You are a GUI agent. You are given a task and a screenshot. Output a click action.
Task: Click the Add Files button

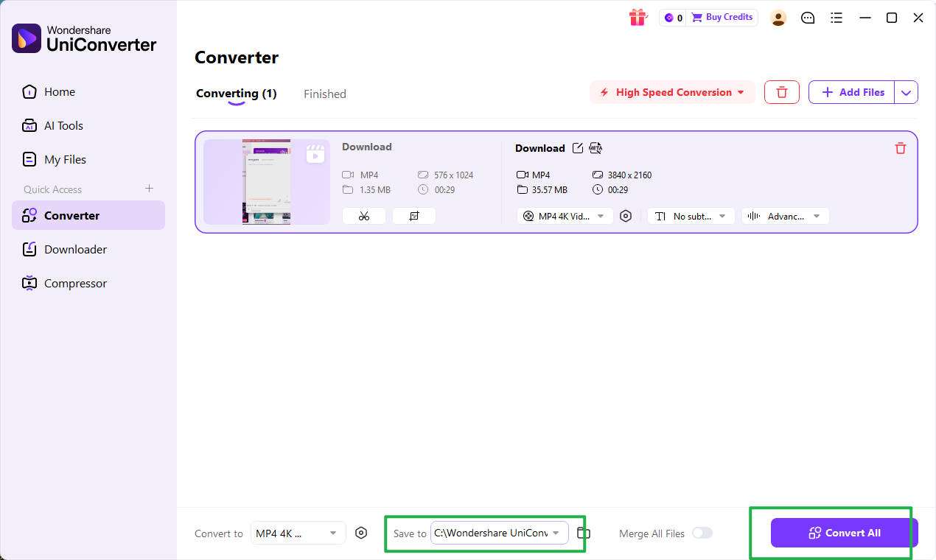click(851, 92)
